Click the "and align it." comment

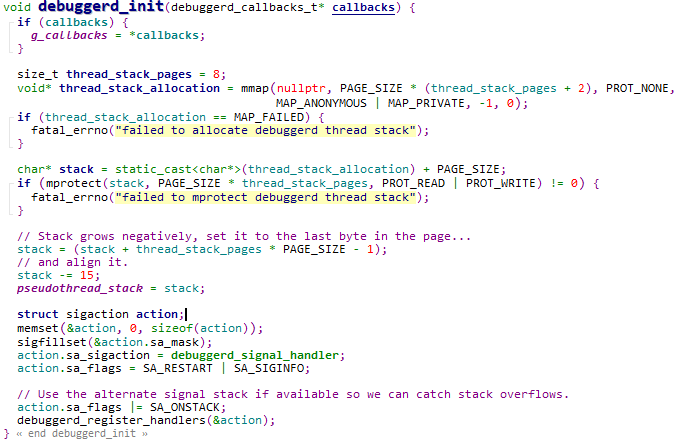click(x=72, y=262)
